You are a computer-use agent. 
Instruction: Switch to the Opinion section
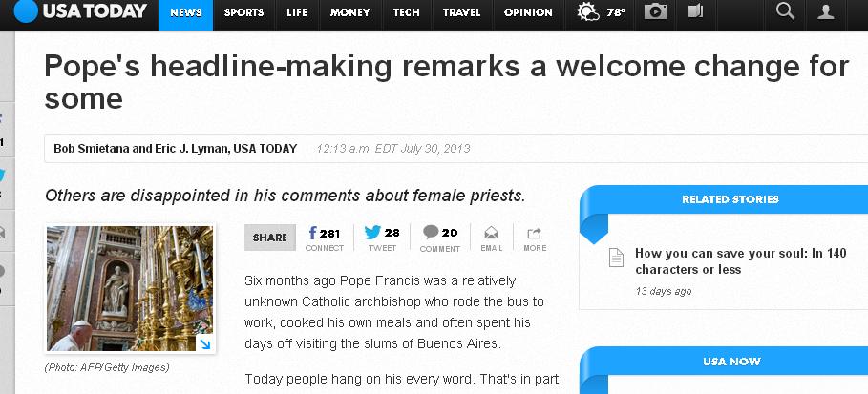coord(528,13)
